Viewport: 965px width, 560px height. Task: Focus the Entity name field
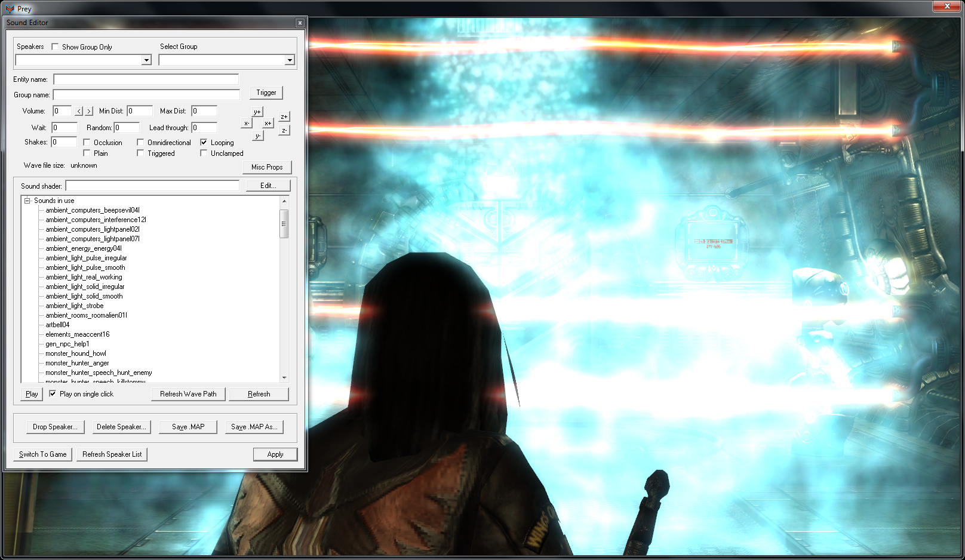click(146, 79)
